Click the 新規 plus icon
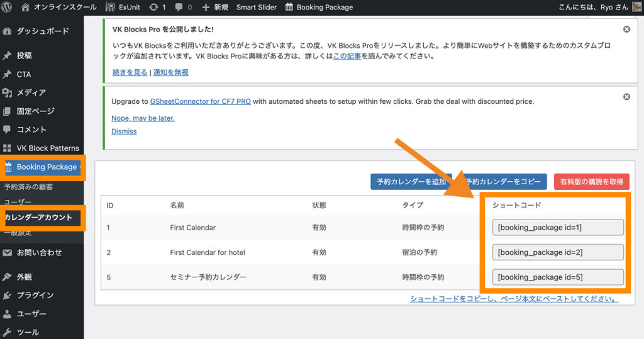Screen dimensions: 644x339 click(x=206, y=8)
